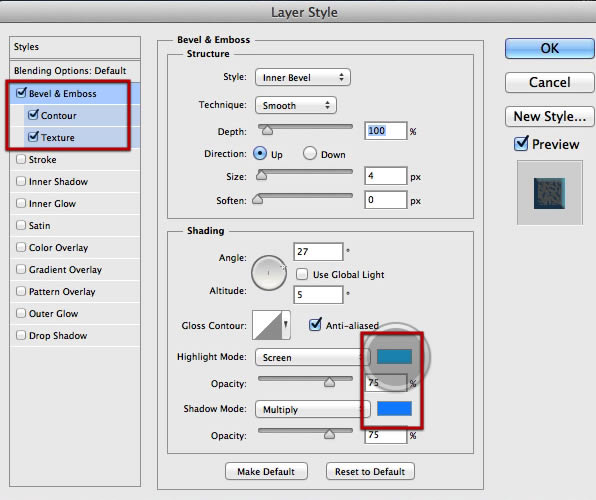Image resolution: width=596 pixels, height=500 pixels.
Task: Enable the Satin checkbox
Action: click(21, 225)
